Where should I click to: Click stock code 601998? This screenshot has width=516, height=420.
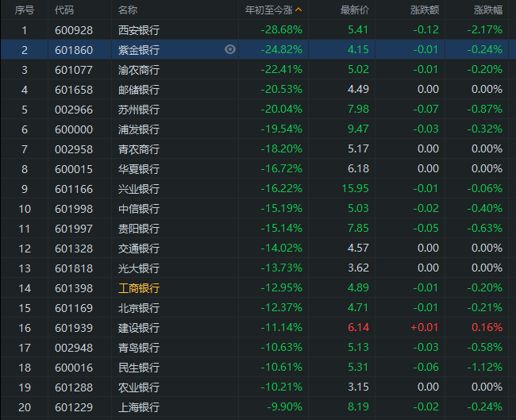click(74, 209)
